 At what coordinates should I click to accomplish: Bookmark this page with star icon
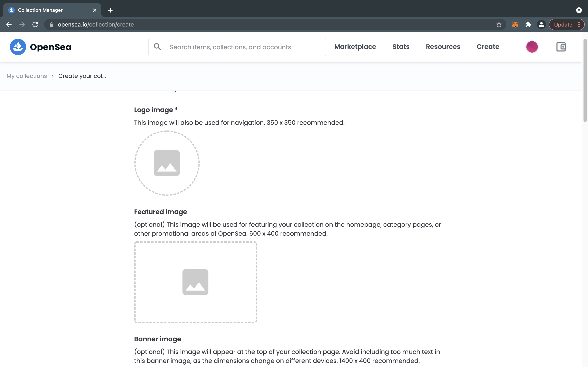click(x=499, y=24)
